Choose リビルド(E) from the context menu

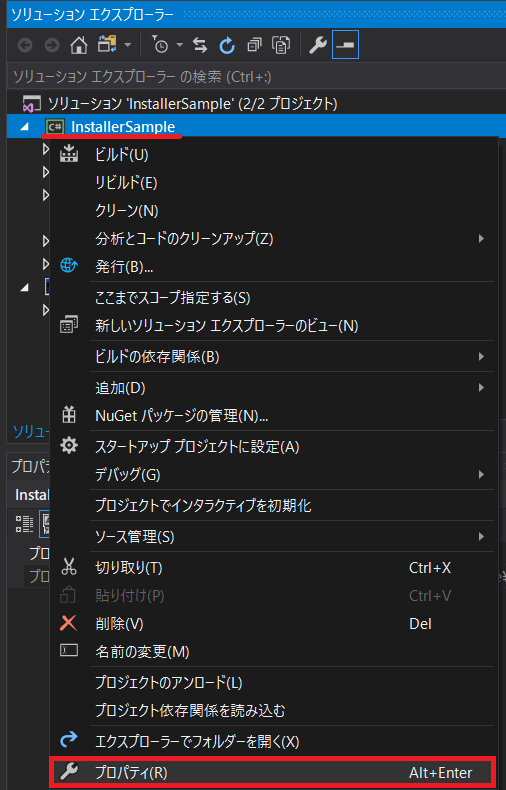[274, 182]
